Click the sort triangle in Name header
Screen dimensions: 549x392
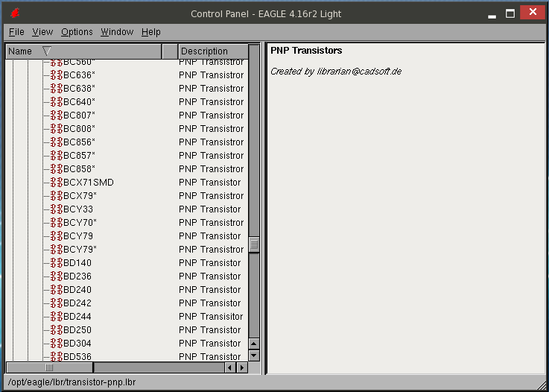pyautogui.click(x=47, y=51)
